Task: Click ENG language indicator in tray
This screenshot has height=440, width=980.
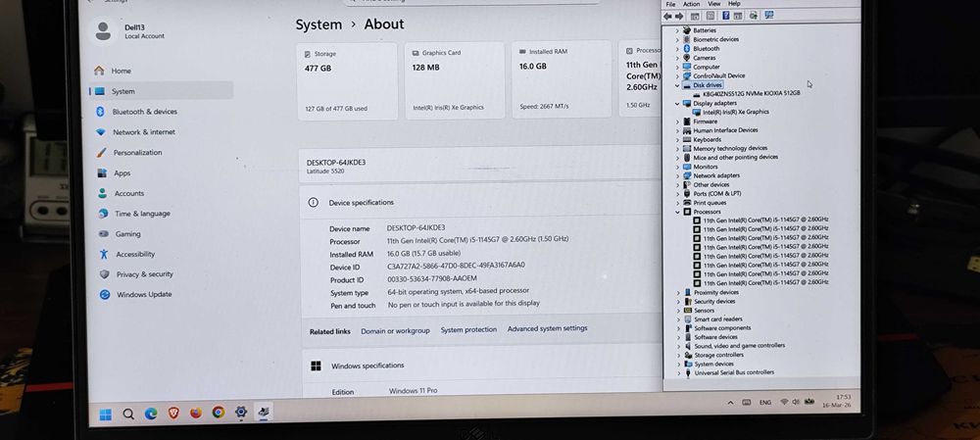Action: pyautogui.click(x=765, y=403)
